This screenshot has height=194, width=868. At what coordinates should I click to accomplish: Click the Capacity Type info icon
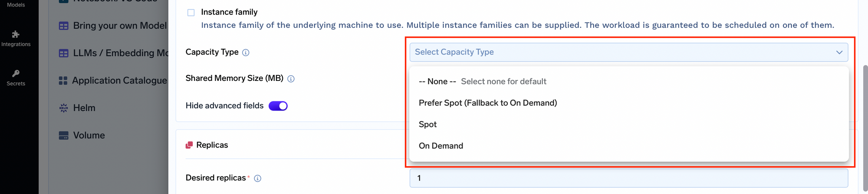click(246, 53)
